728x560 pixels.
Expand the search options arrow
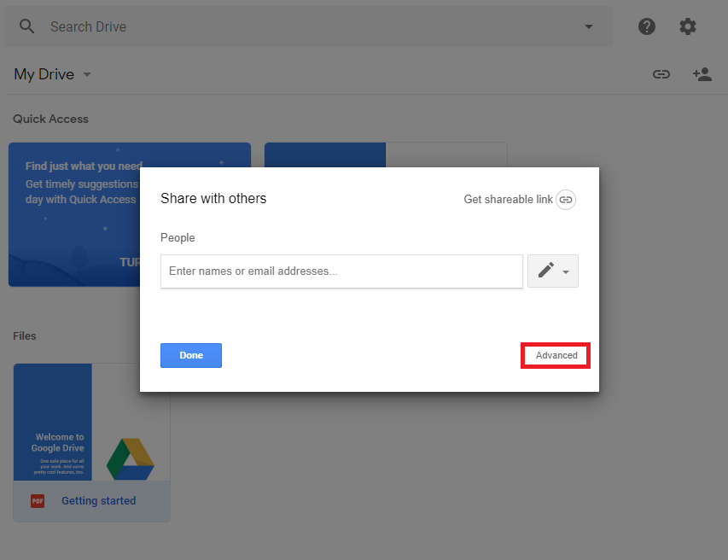point(588,26)
